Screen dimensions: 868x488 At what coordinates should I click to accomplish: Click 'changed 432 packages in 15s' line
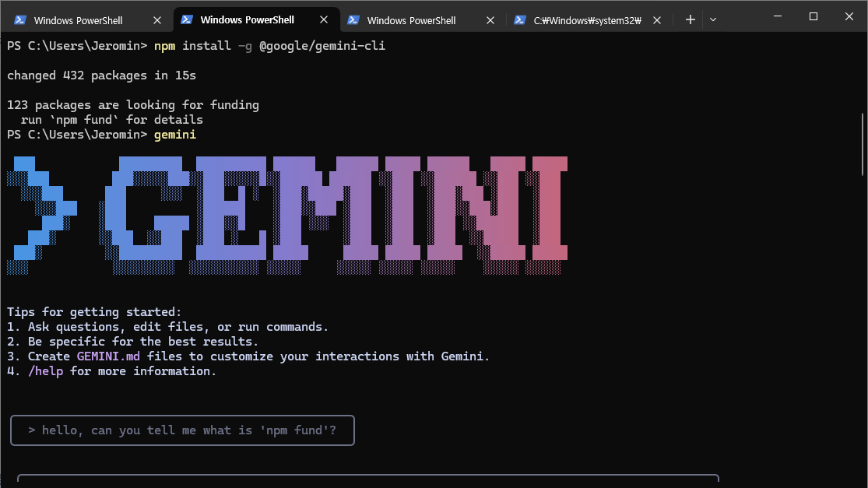point(101,75)
